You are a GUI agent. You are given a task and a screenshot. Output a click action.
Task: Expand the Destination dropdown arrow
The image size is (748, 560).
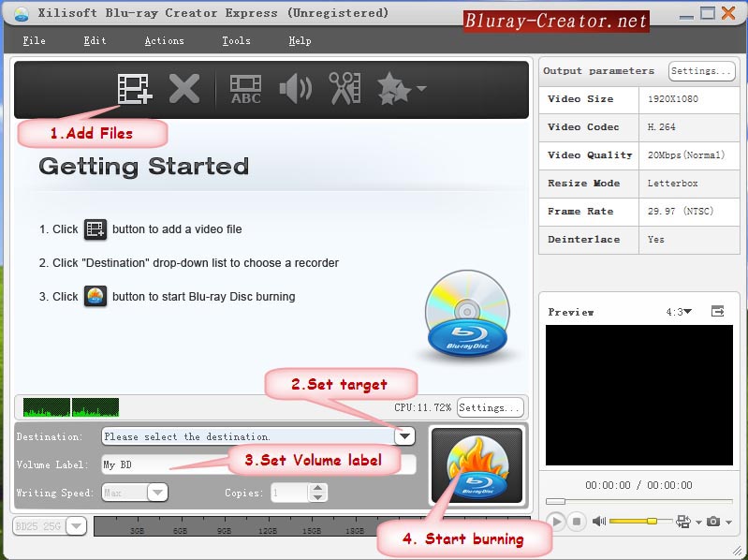tap(404, 436)
